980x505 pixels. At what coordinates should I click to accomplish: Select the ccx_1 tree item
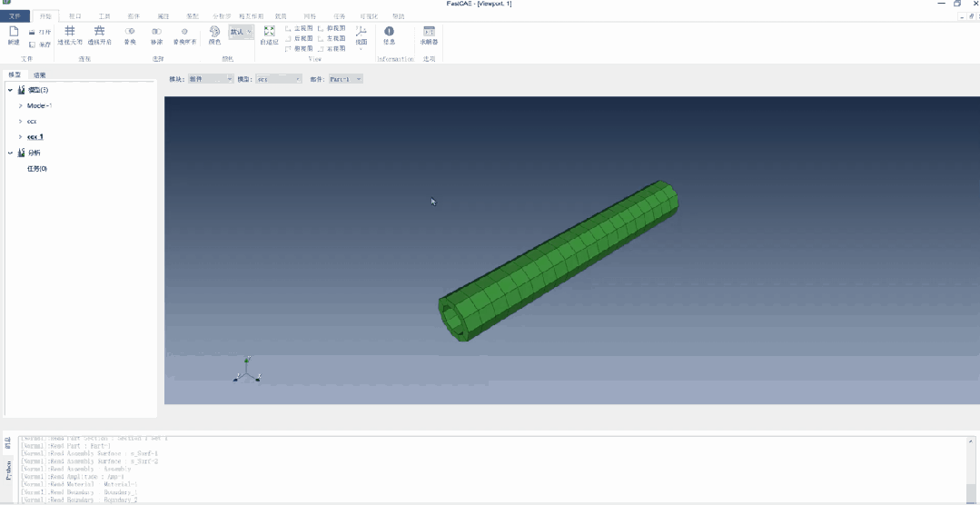35,137
